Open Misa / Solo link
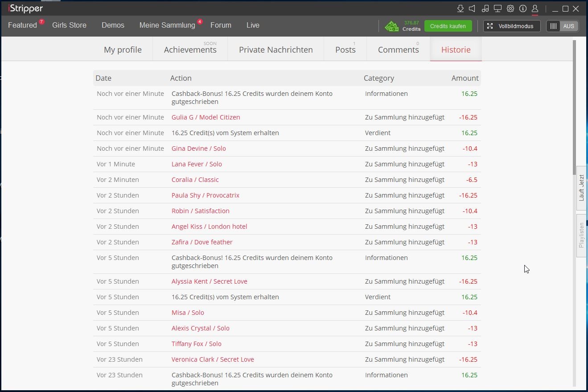This screenshot has height=392, width=588. tap(188, 313)
